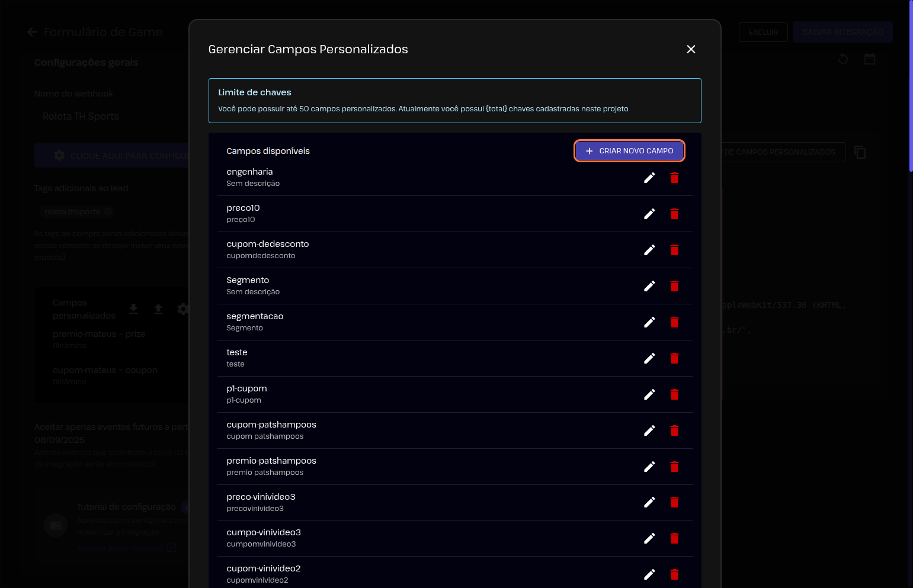913x588 pixels.
Task: Edit the engenharia custom field
Action: coord(649,178)
